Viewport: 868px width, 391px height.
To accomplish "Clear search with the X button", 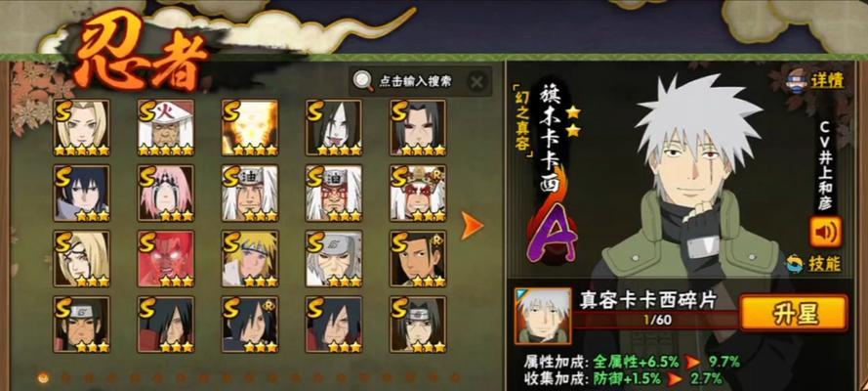I will point(476,82).
